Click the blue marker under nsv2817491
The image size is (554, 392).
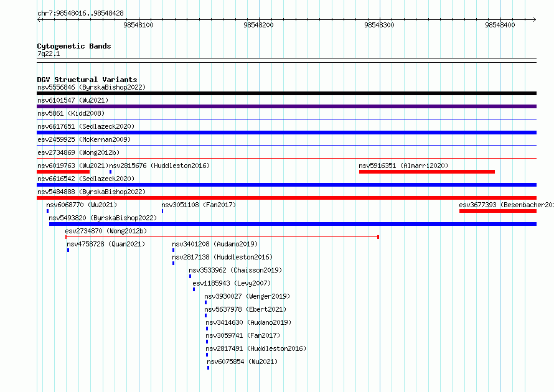click(x=207, y=355)
